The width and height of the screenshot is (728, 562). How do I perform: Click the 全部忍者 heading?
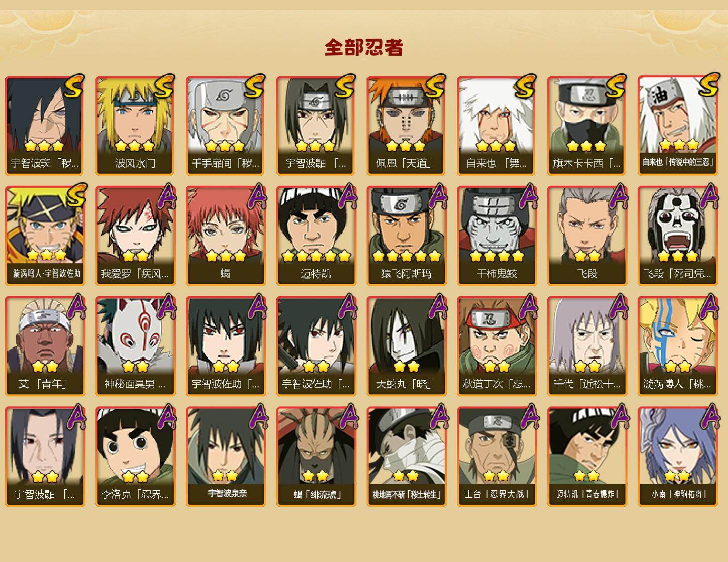364,48
